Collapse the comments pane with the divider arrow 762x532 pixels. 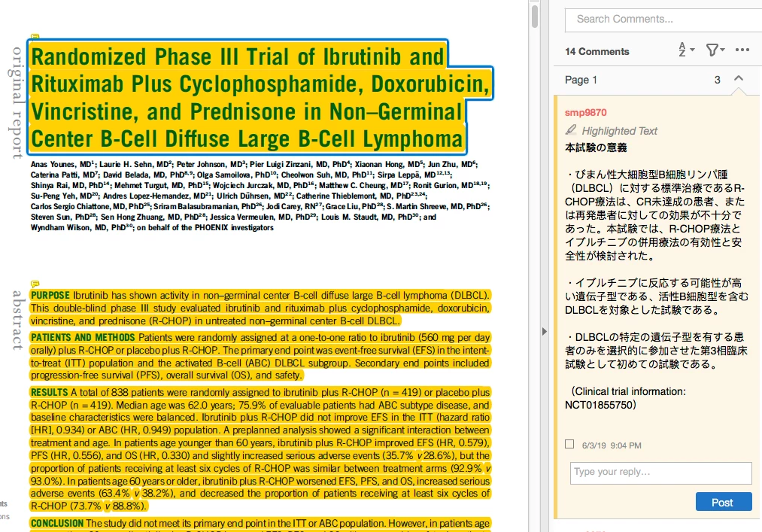[x=545, y=331]
